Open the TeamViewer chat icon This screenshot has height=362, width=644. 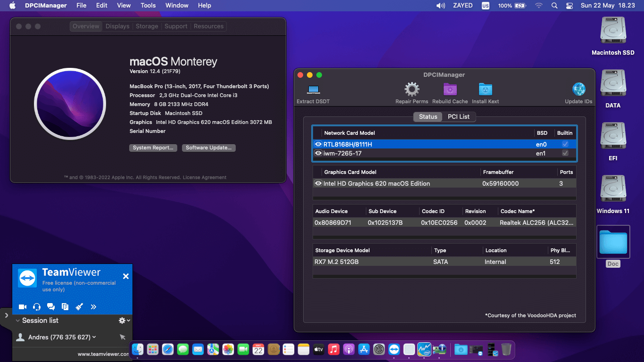click(51, 307)
